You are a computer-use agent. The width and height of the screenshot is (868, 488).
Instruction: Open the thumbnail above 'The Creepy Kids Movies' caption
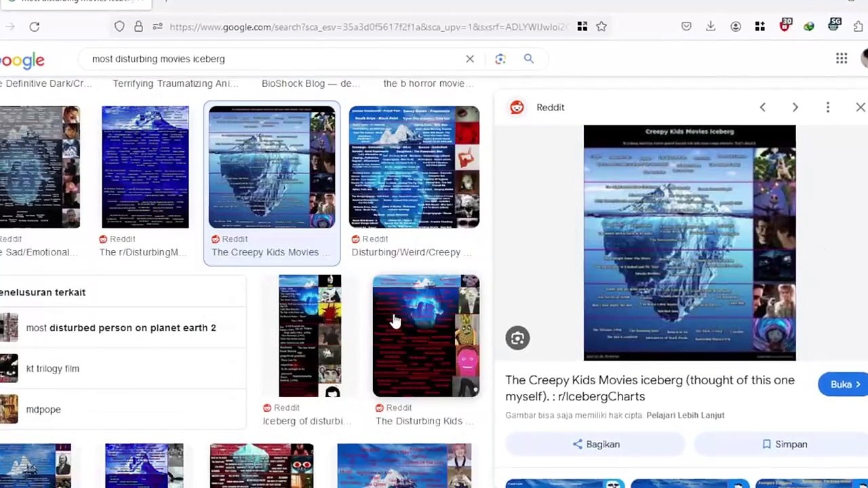click(272, 167)
